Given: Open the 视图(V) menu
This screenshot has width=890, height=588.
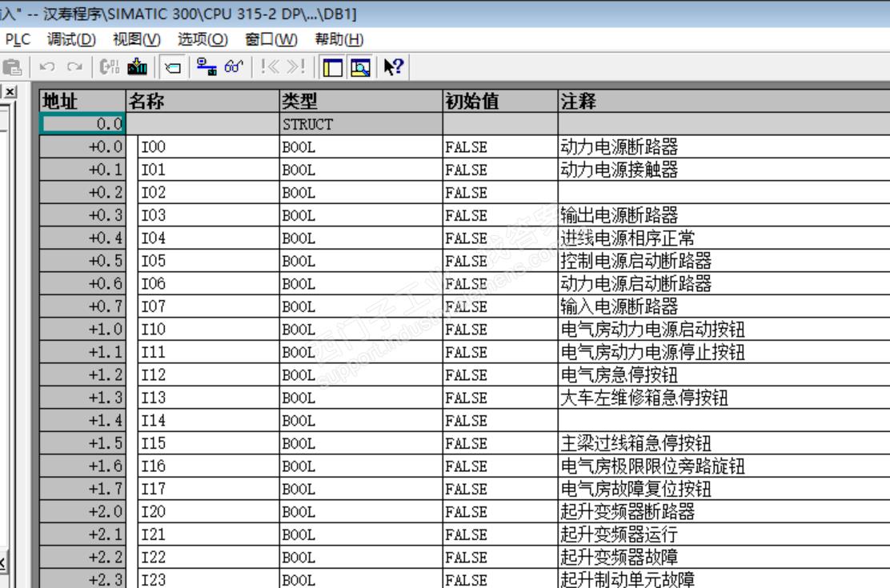Looking at the screenshot, I should point(137,39).
